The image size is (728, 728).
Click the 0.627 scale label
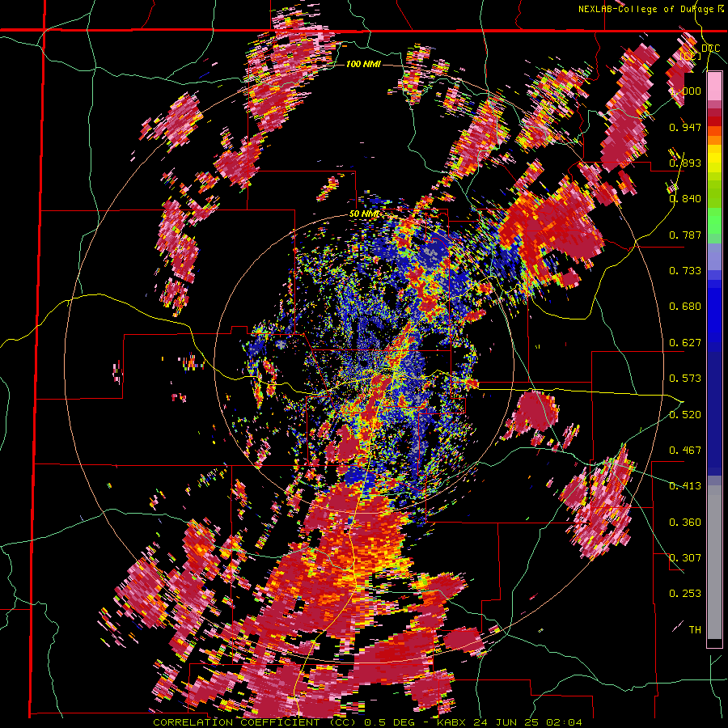(x=685, y=343)
